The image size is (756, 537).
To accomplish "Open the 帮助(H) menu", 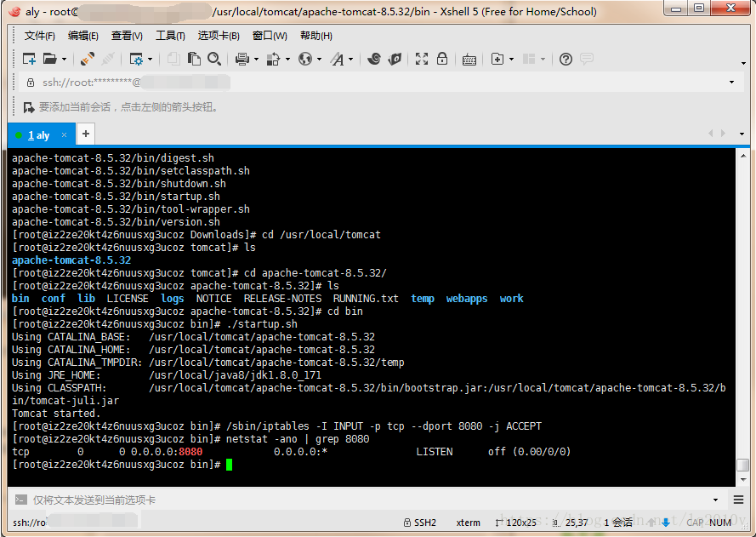I will coord(315,36).
